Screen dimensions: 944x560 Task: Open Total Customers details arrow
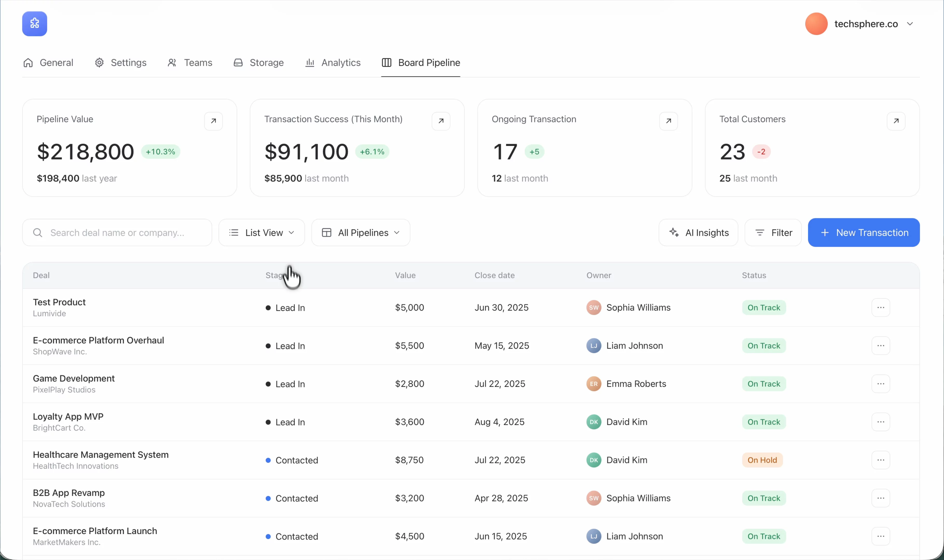pyautogui.click(x=896, y=121)
